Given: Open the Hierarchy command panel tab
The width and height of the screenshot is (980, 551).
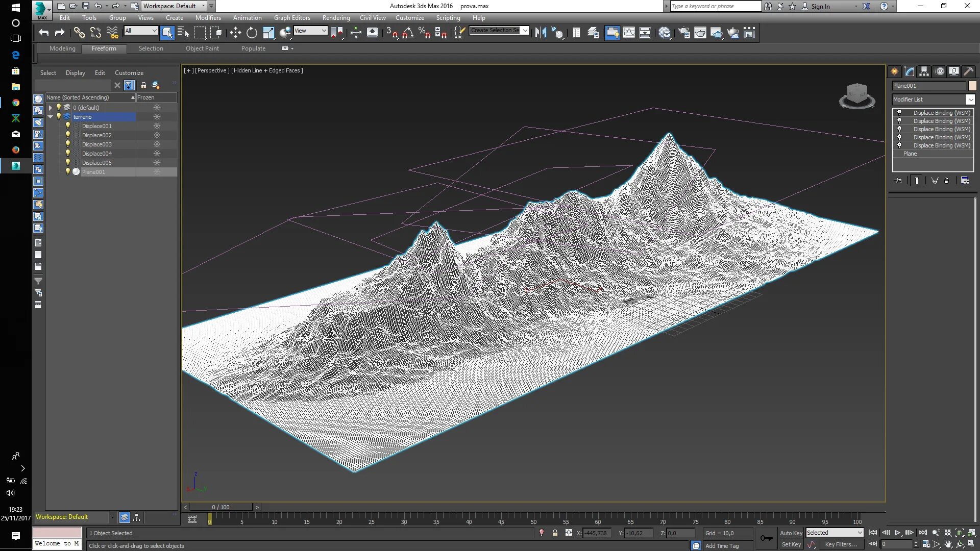Looking at the screenshot, I should pyautogui.click(x=924, y=71).
